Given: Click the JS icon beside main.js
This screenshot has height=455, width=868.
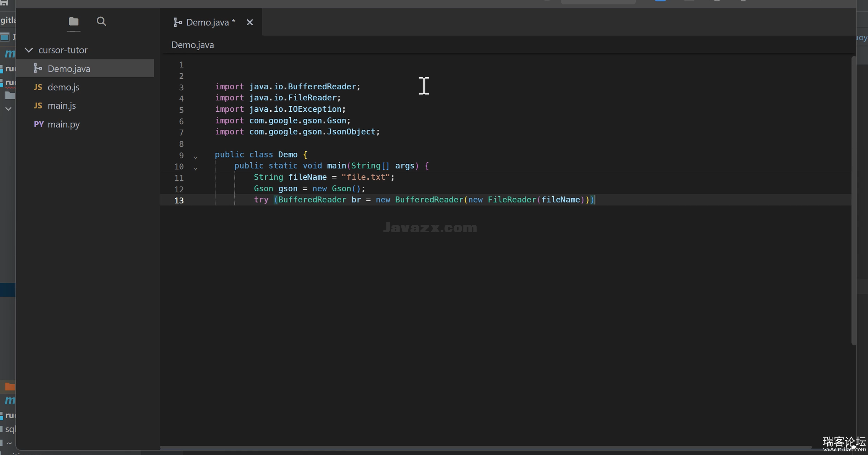Looking at the screenshot, I should pos(38,106).
